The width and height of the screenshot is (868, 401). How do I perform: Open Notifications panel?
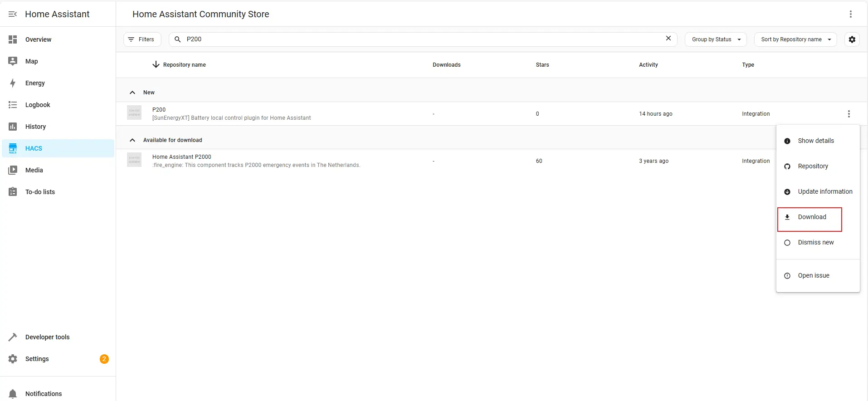(x=43, y=393)
